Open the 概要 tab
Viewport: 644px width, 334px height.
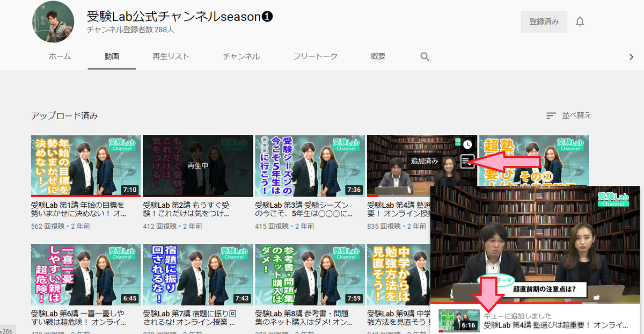pyautogui.click(x=378, y=56)
